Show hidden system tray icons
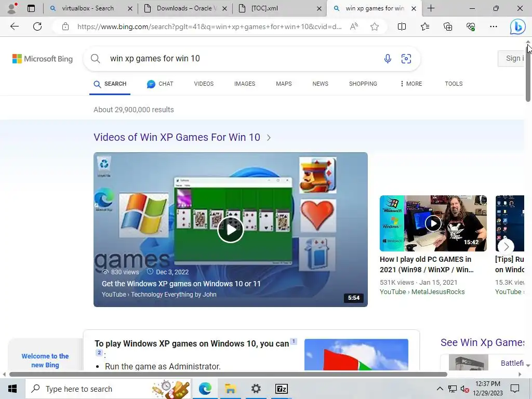532x399 pixels. pos(440,389)
